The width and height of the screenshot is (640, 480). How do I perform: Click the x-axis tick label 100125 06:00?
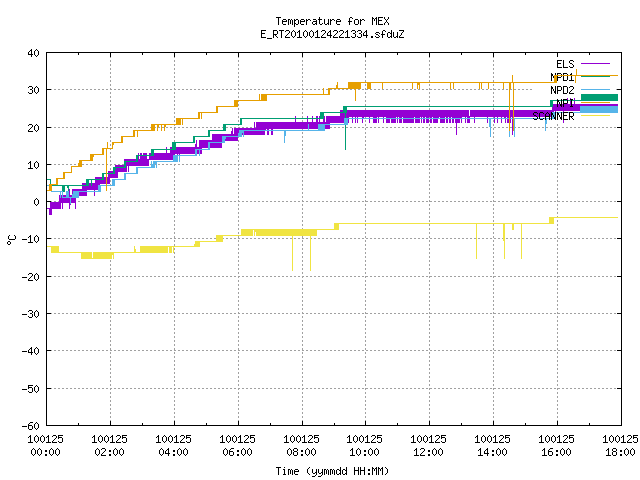click(x=238, y=446)
